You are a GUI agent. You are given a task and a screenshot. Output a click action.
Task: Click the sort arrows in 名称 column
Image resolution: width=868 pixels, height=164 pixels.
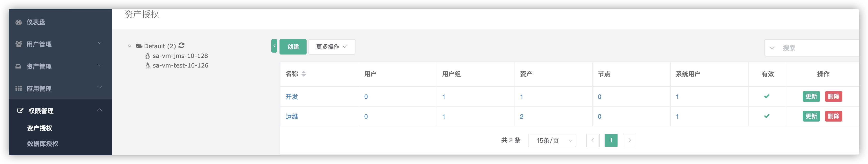coord(304,74)
